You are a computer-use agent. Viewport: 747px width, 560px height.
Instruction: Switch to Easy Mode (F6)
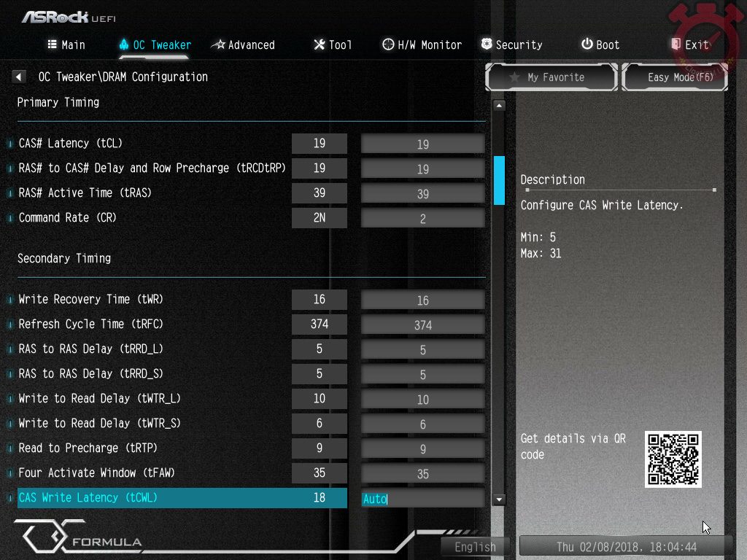[675, 77]
